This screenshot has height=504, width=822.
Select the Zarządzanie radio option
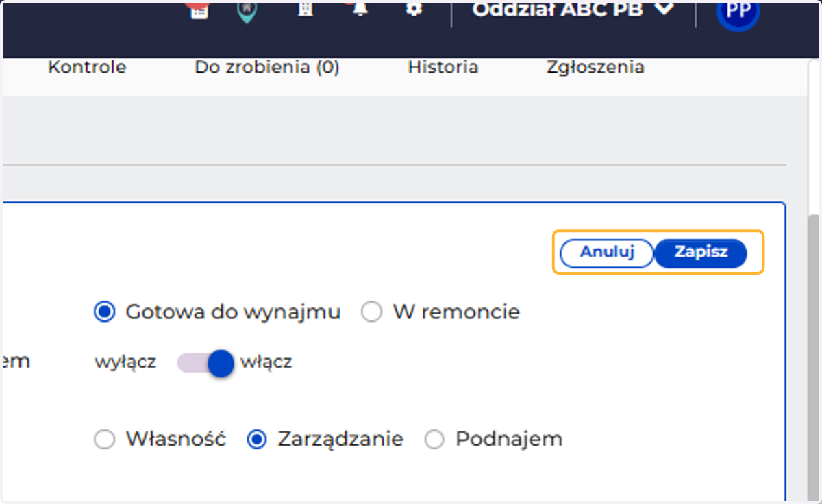256,439
